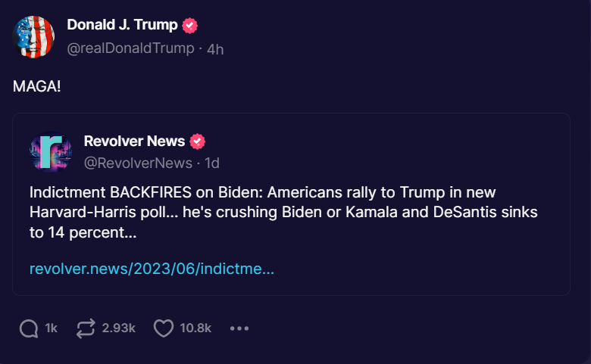The width and height of the screenshot is (591, 364).
Task: Open the @RevolverNews handle
Action: click(x=139, y=163)
